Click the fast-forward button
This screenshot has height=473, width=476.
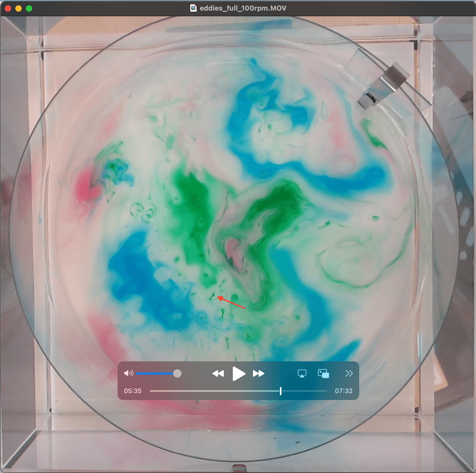coord(258,373)
